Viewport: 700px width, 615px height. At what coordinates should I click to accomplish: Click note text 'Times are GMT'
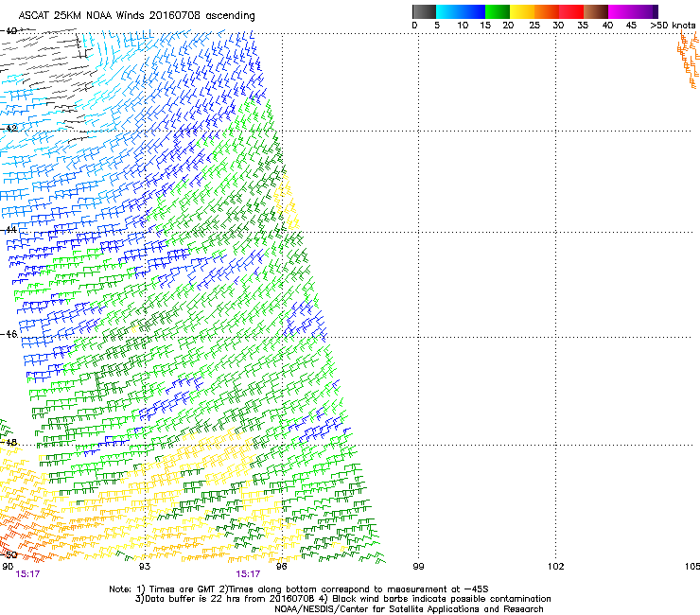pyautogui.click(x=184, y=589)
